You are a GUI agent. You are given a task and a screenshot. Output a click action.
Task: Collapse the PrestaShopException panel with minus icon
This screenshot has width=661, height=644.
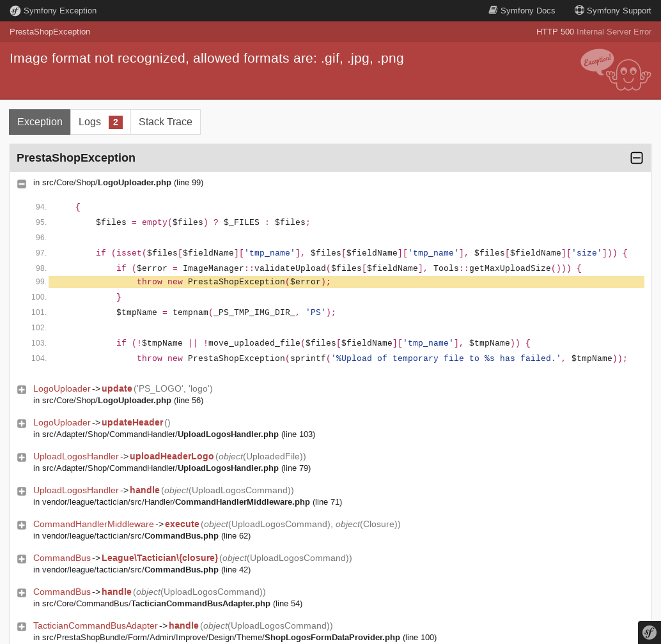tap(637, 158)
